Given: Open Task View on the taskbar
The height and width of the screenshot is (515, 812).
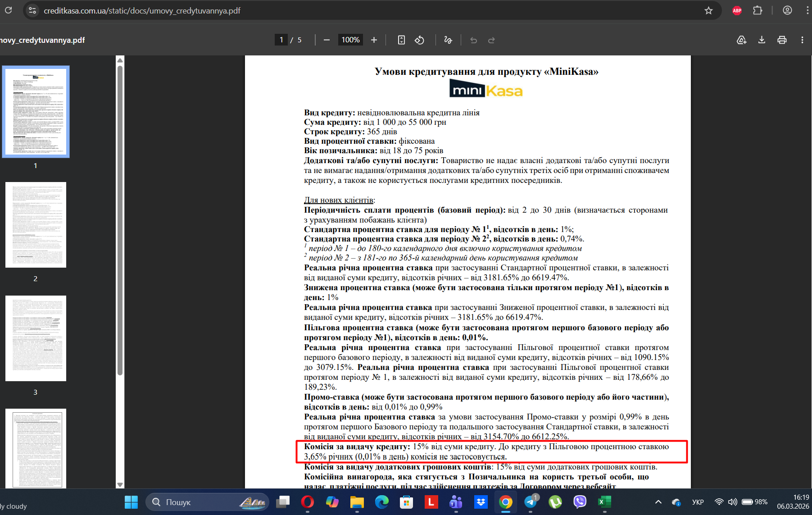Looking at the screenshot, I should coord(283,502).
